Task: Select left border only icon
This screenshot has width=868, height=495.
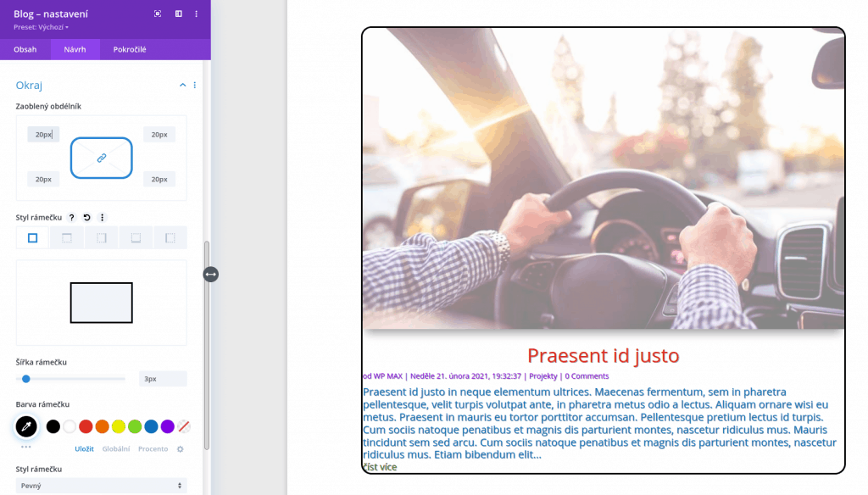Action: 170,238
